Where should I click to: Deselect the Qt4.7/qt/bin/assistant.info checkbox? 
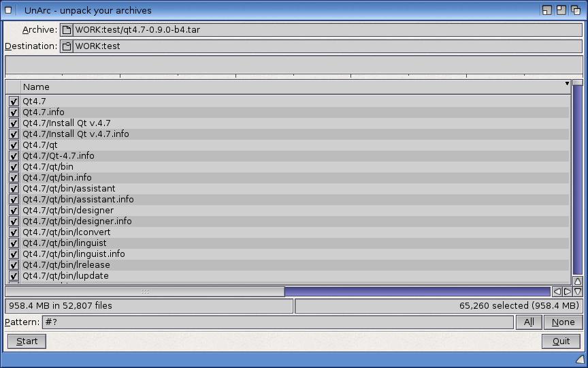tap(14, 200)
